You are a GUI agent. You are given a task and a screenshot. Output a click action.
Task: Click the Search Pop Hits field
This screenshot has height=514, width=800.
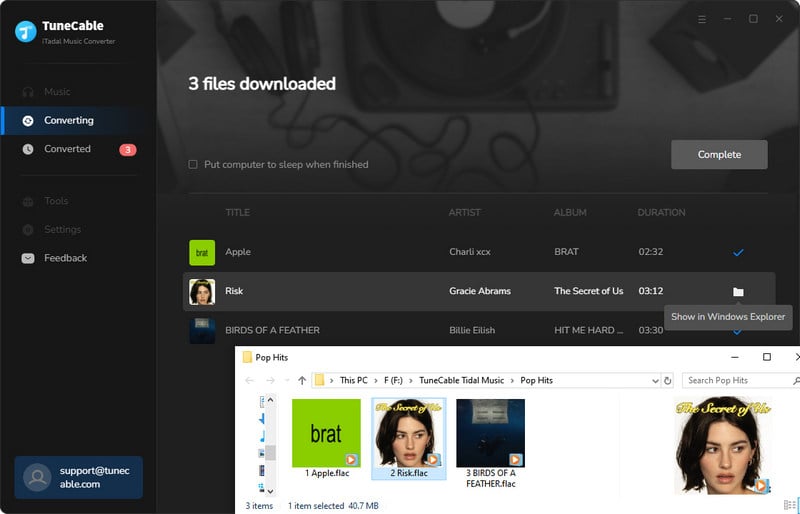click(740, 380)
